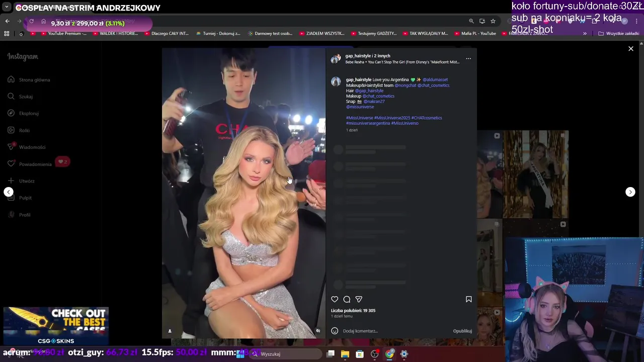This screenshot has height=362, width=644.
Task: Click the #missuniverseargentina hashtag
Action: tap(368, 123)
